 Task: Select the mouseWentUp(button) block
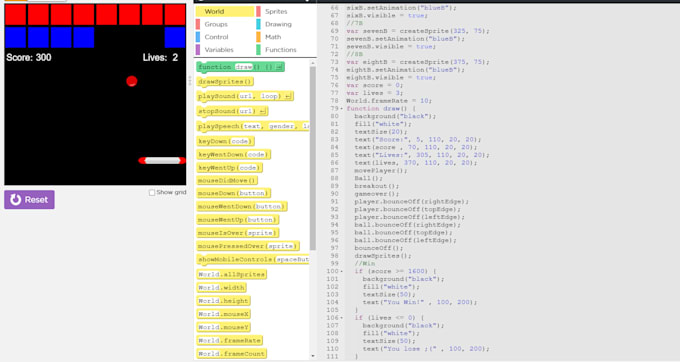[x=238, y=220]
